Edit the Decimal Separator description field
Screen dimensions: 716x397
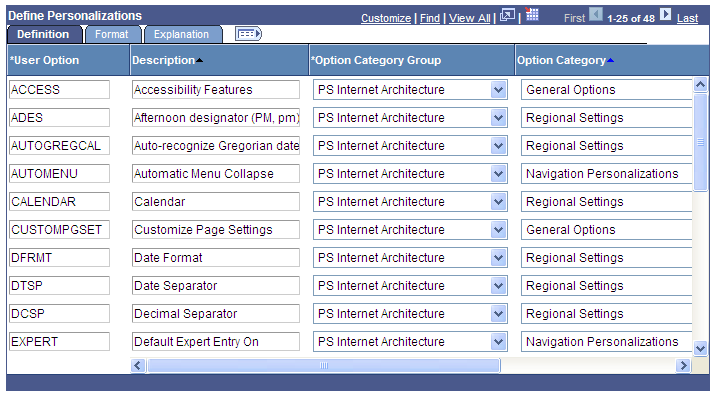[x=216, y=314]
